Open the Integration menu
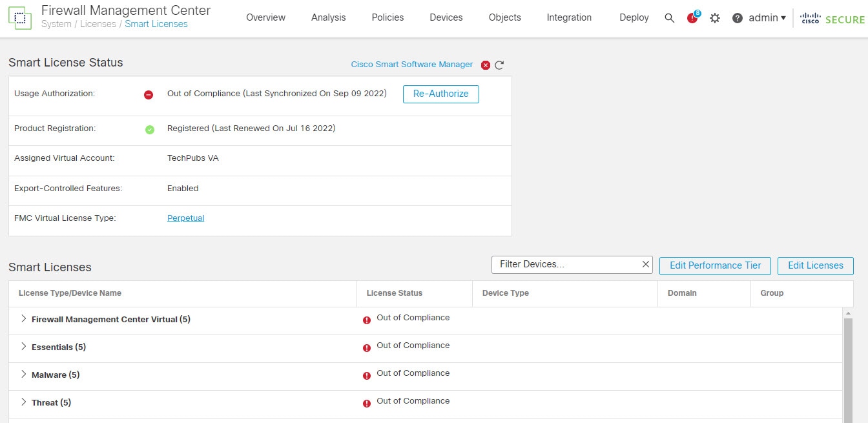The height and width of the screenshot is (423, 868). coord(569,17)
